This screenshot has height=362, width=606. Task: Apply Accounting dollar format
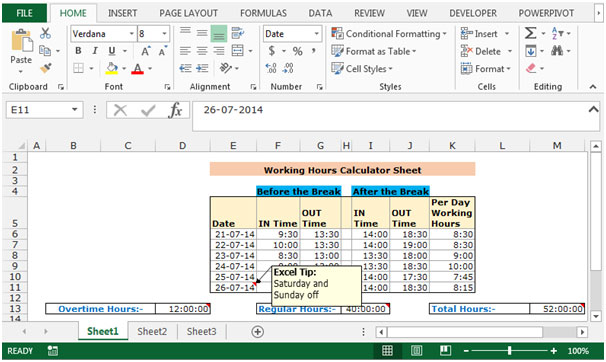272,51
